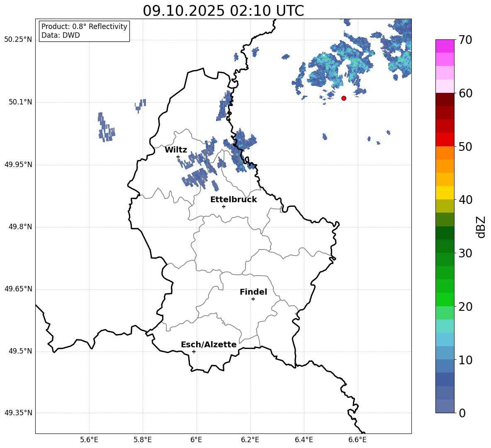Click the colorbar tick label 30
Viewport: 491px width, 448px height.
click(465, 253)
